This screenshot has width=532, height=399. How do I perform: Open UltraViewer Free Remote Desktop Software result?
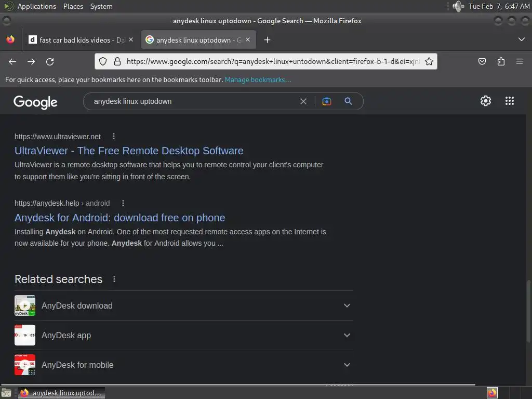click(x=129, y=151)
